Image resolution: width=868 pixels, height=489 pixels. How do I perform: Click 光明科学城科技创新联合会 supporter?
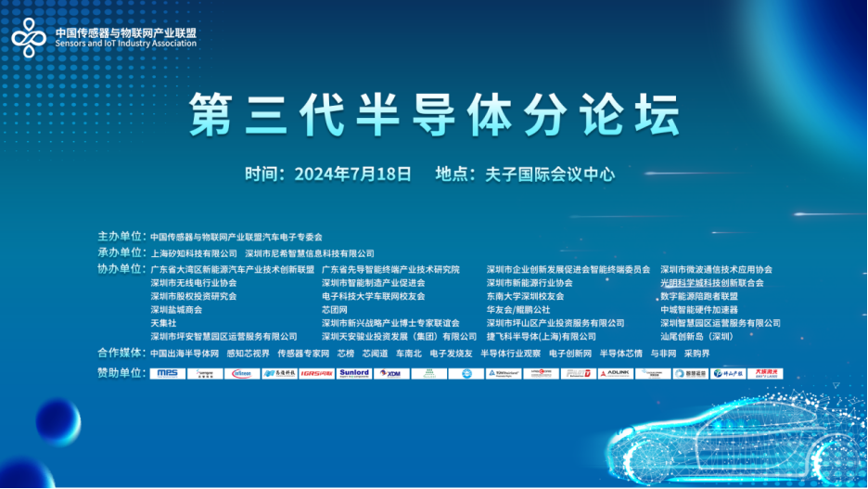(712, 283)
